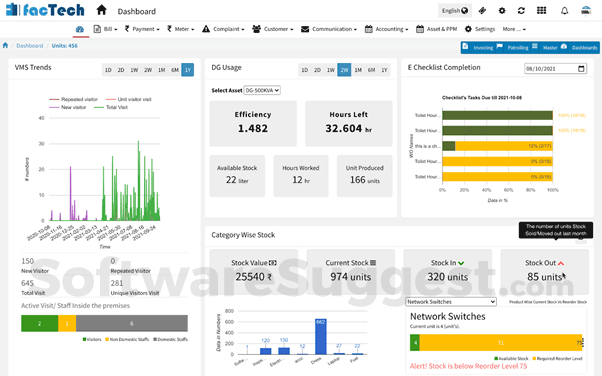Select the 2W range in DG Usage
The image size is (602, 376).
(x=344, y=70)
